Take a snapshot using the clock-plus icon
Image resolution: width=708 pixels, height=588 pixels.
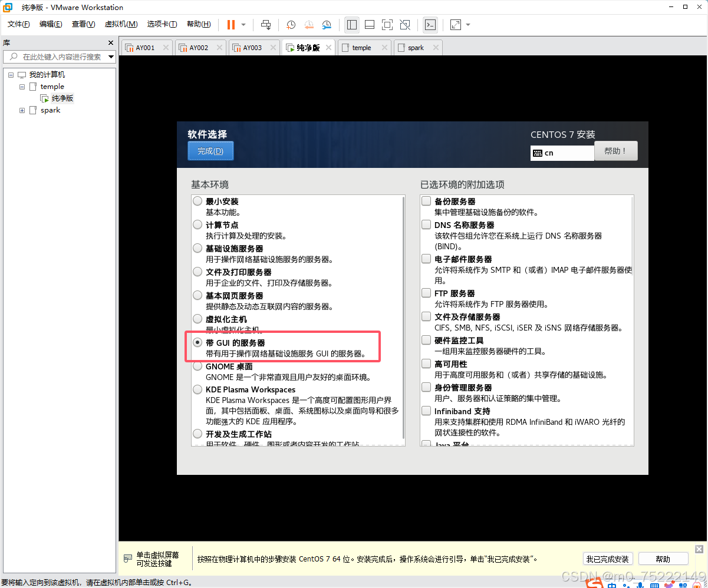click(291, 24)
